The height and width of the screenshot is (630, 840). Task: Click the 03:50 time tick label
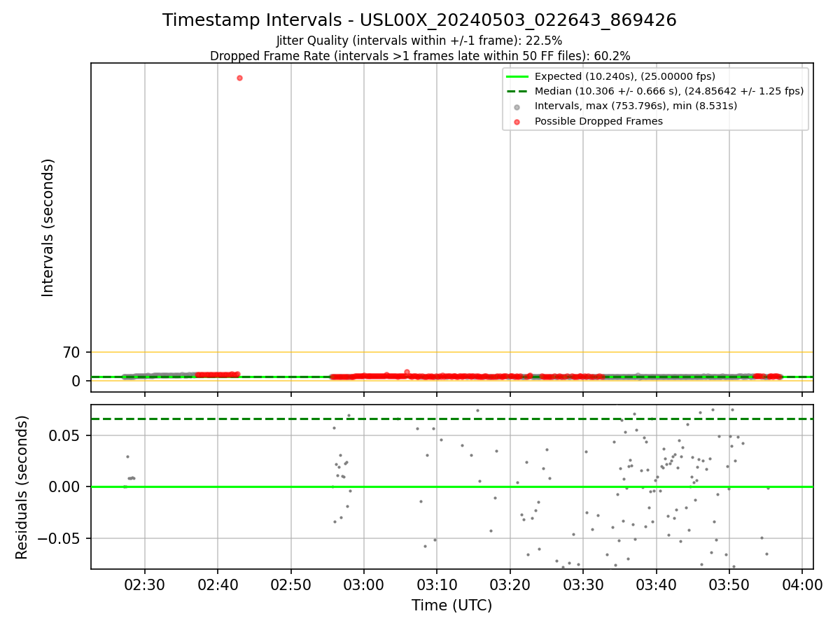[729, 585]
